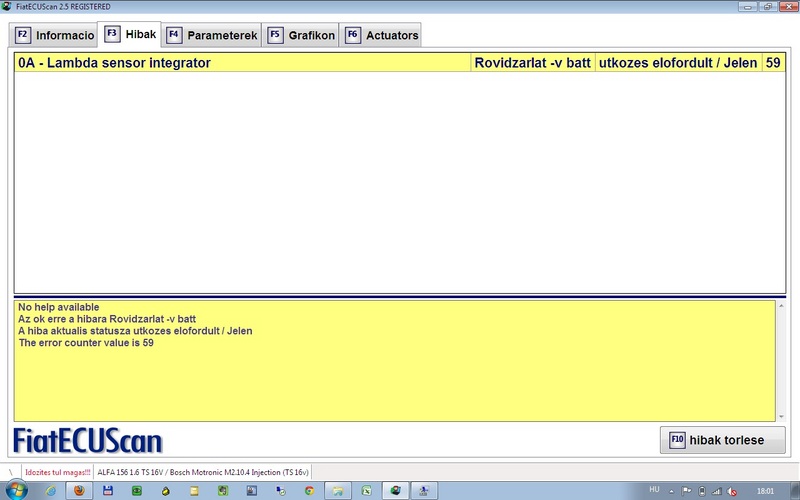Open the Grafikon tab

300,35
